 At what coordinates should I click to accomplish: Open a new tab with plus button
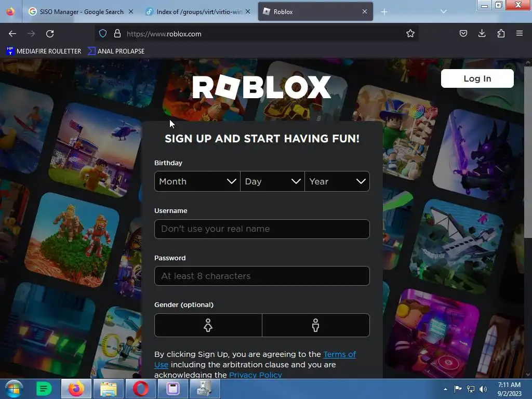[x=384, y=12]
